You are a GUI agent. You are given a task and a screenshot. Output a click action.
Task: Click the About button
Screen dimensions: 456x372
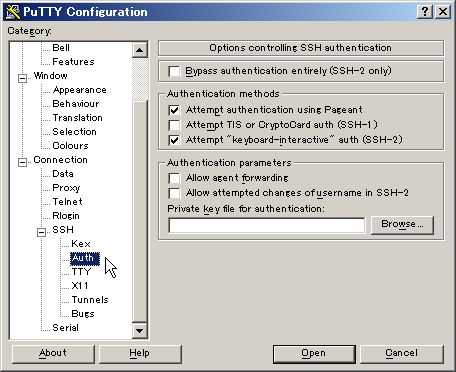click(53, 354)
